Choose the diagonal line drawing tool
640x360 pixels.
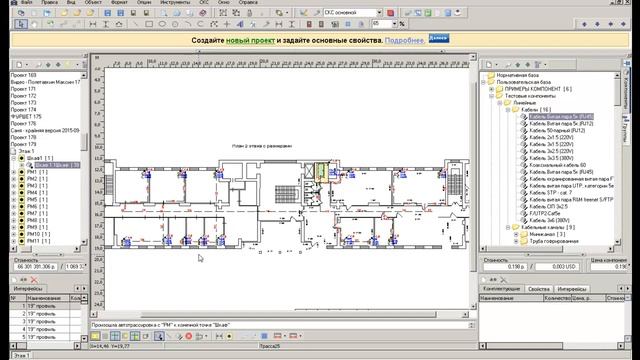pyautogui.click(x=136, y=24)
